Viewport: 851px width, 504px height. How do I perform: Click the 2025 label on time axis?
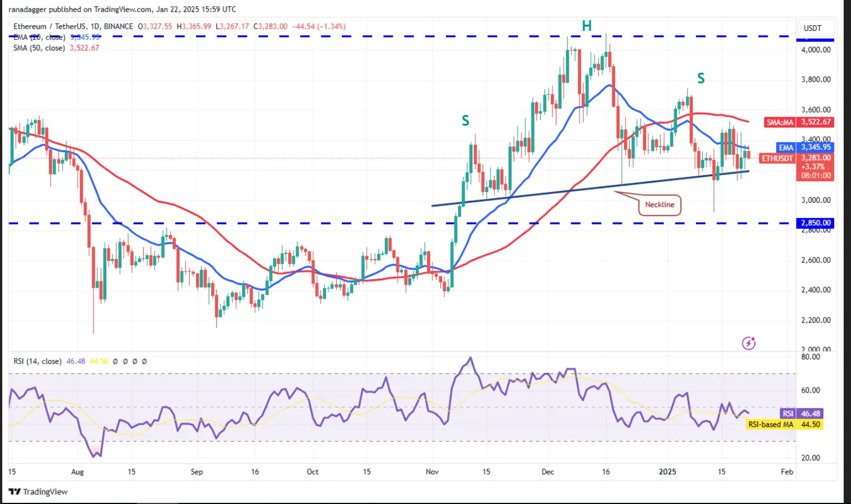tap(667, 472)
